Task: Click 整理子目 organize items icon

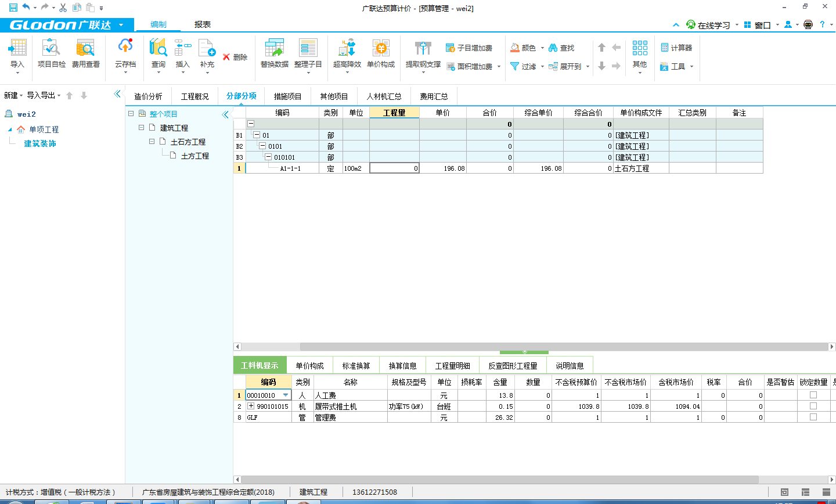Action: click(x=308, y=48)
